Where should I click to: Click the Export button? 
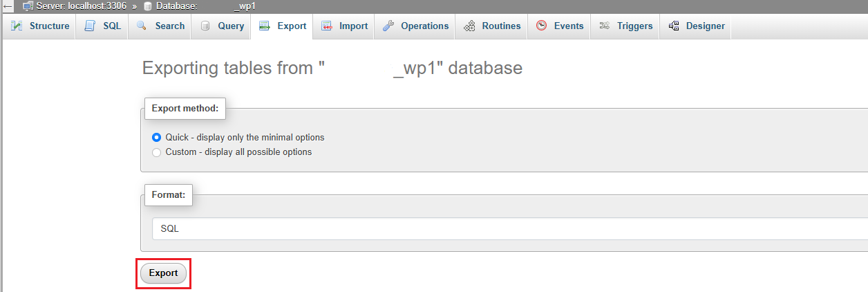click(164, 273)
